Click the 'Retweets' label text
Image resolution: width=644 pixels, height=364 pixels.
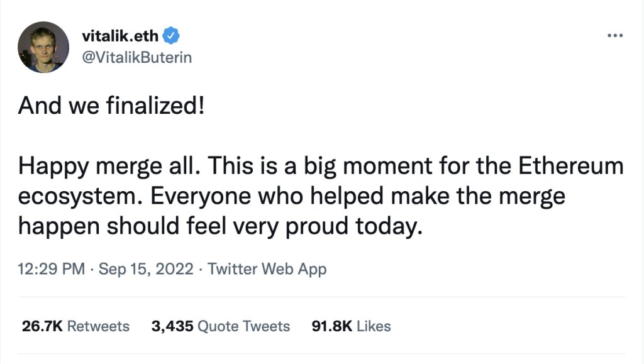(x=97, y=326)
